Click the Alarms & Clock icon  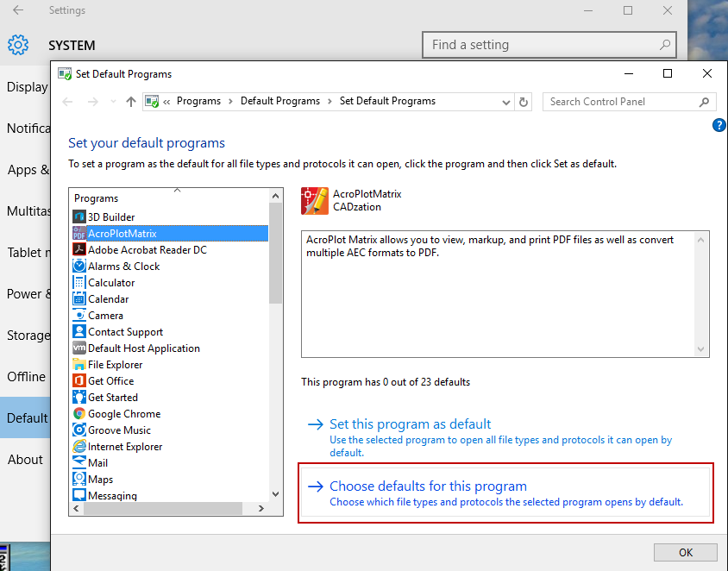pyautogui.click(x=79, y=266)
